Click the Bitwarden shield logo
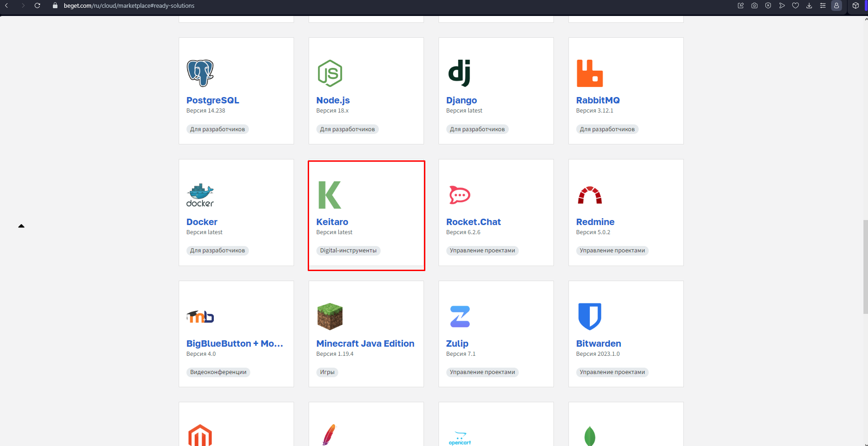 [x=590, y=317]
